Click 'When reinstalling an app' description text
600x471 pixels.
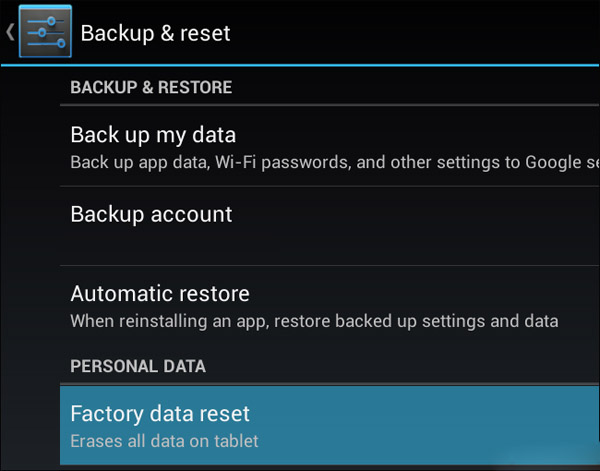click(x=314, y=322)
